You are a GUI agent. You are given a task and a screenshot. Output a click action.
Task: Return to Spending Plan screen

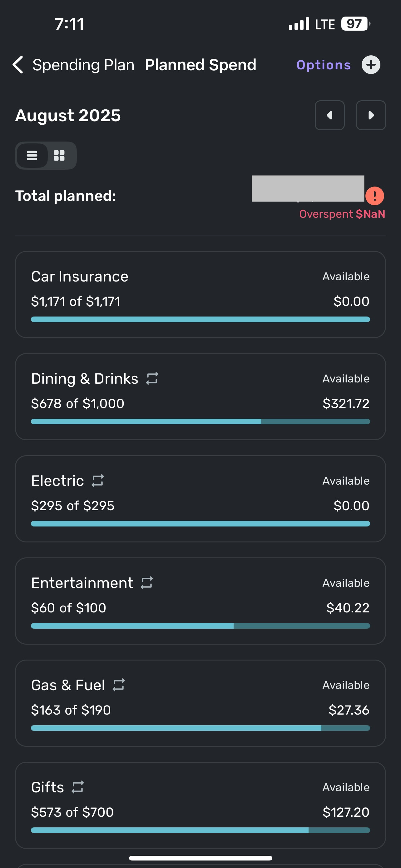(83, 65)
